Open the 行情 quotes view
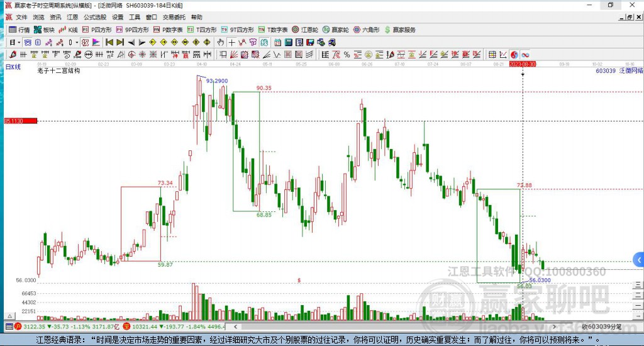The image size is (644, 346). tap(19, 30)
